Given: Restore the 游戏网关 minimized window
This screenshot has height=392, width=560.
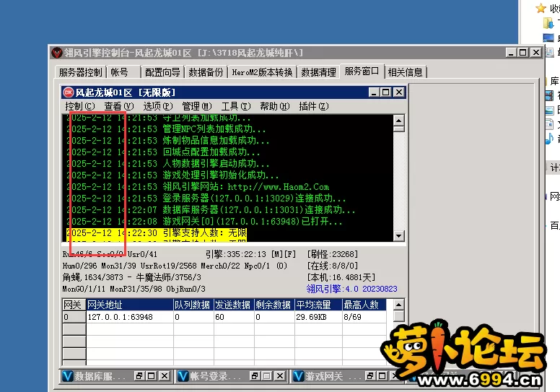Looking at the screenshot, I should 370,376.
